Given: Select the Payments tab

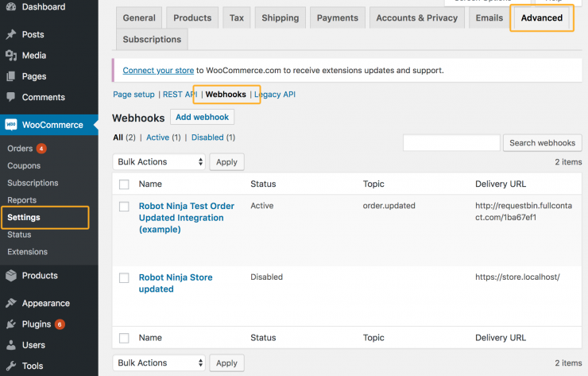Looking at the screenshot, I should coord(338,17).
